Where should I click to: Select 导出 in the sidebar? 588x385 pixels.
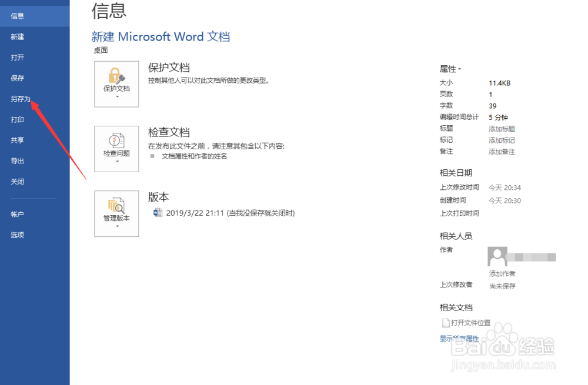point(17,161)
